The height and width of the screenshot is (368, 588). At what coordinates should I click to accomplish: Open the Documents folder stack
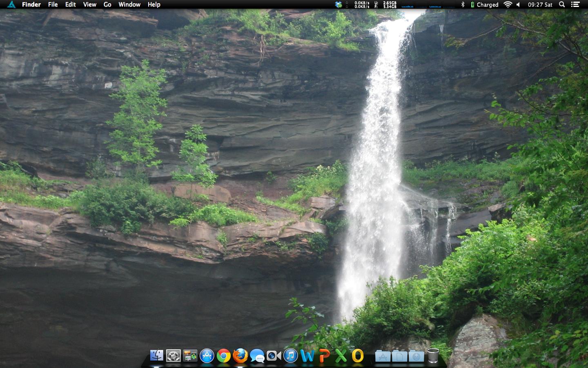[x=399, y=356]
